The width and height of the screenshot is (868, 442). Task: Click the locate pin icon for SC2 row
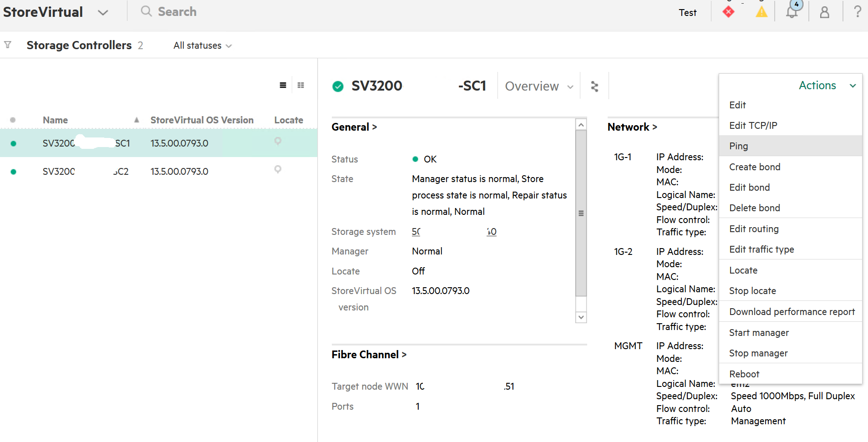coord(278,170)
